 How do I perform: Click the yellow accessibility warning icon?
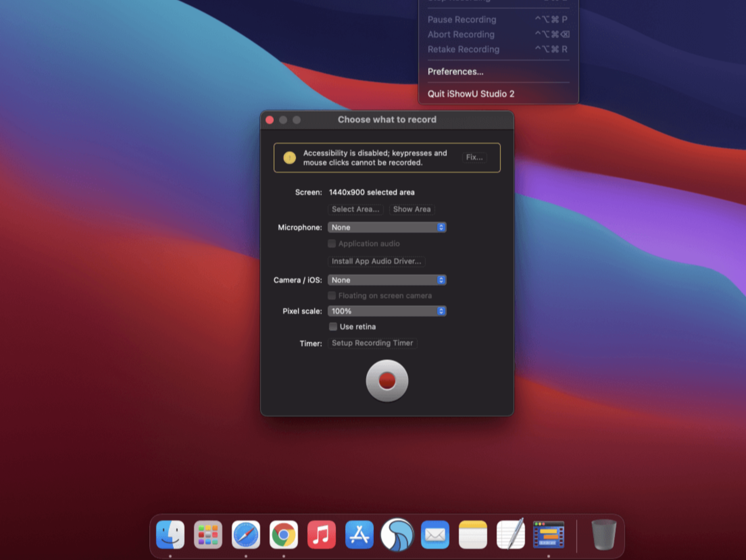290,157
